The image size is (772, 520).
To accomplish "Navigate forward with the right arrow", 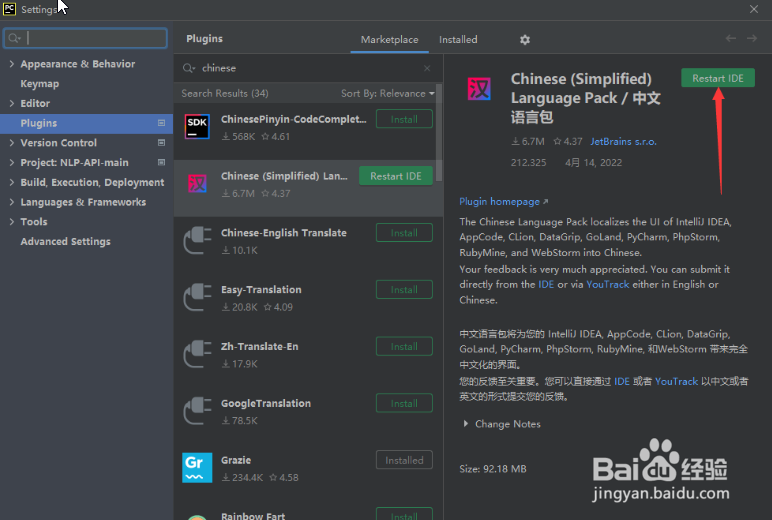I will [751, 38].
